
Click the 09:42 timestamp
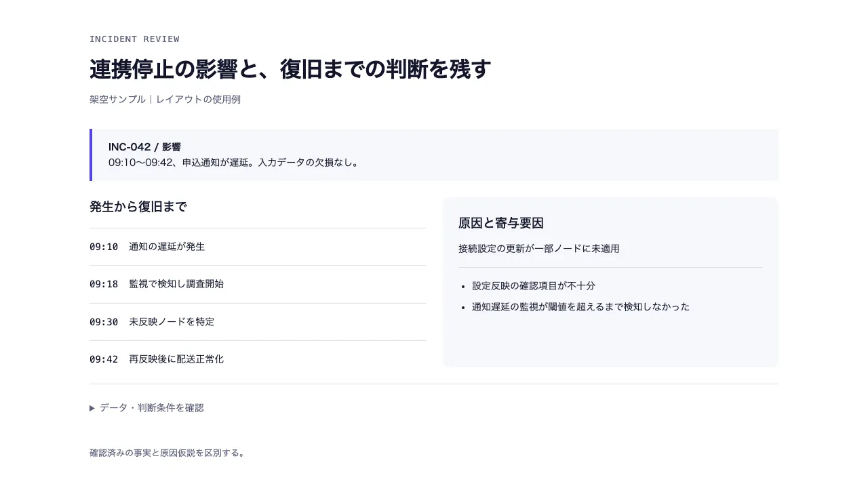pos(104,359)
